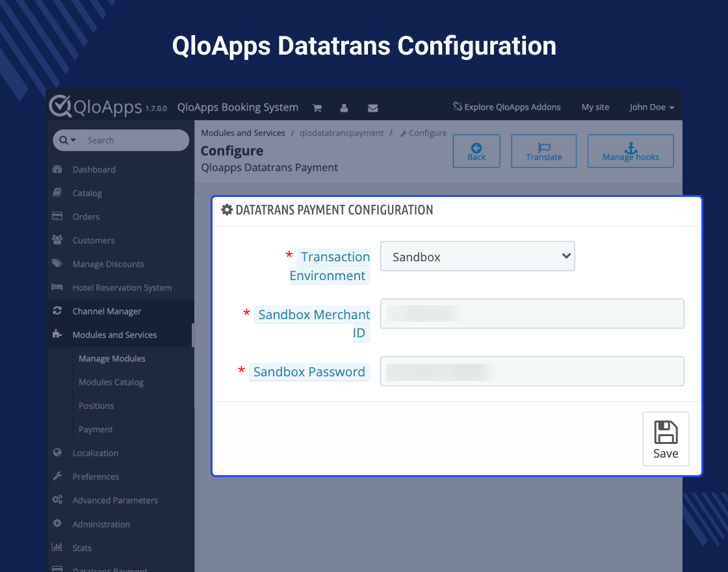The height and width of the screenshot is (572, 728).
Task: Open Advanced Parameters menu item
Action: click(x=115, y=500)
